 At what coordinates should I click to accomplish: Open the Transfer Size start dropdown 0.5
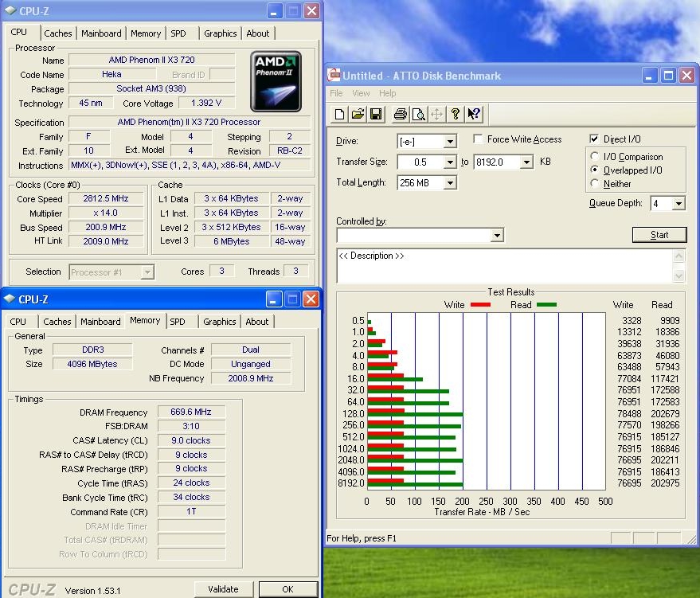[x=451, y=162]
